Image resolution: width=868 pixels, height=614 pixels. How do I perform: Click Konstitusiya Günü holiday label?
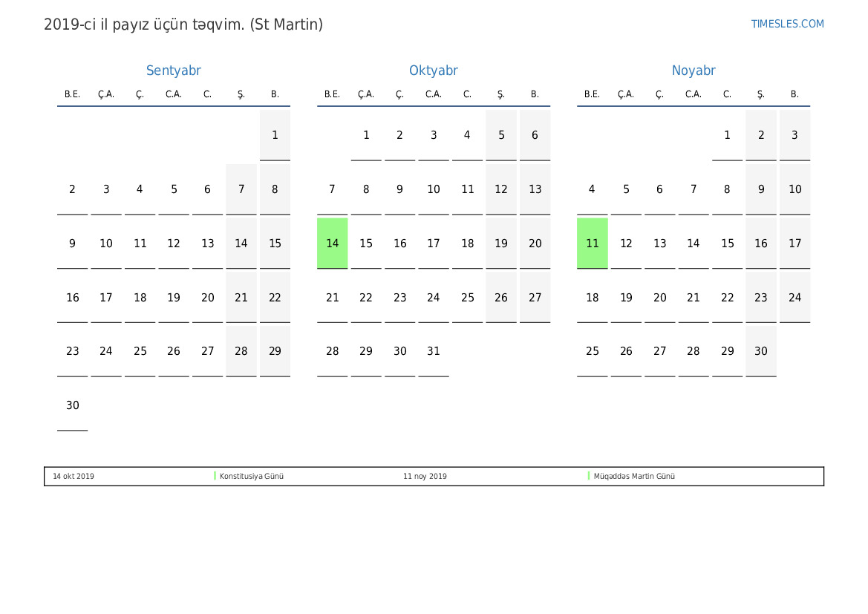coord(252,477)
